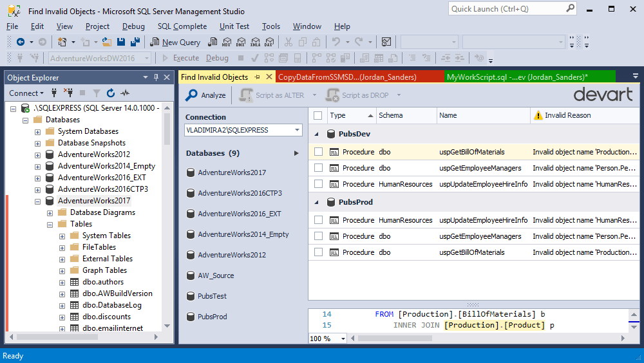
Task: Click the Filter funnel icon in Object Explorer
Action: click(97, 93)
